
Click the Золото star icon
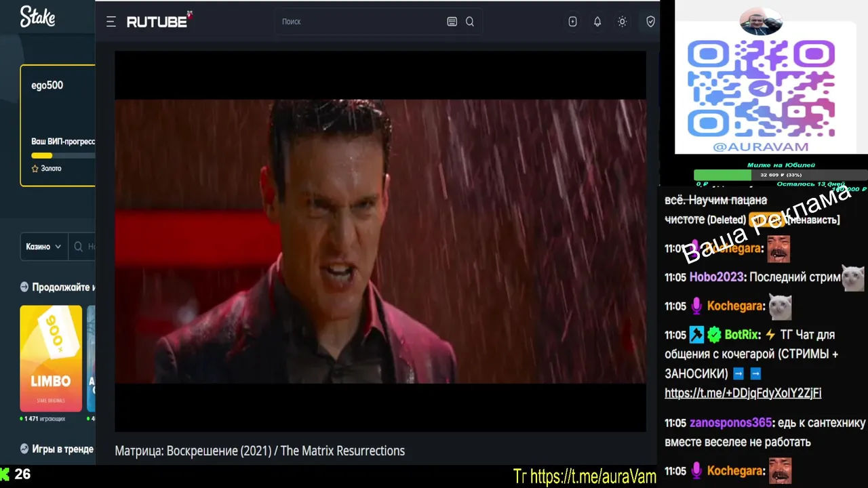tap(35, 168)
